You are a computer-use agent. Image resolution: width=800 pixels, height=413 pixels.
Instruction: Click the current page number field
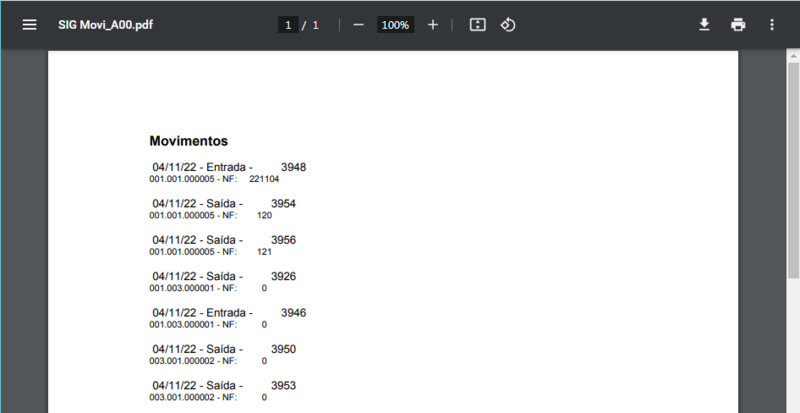pyautogui.click(x=288, y=25)
